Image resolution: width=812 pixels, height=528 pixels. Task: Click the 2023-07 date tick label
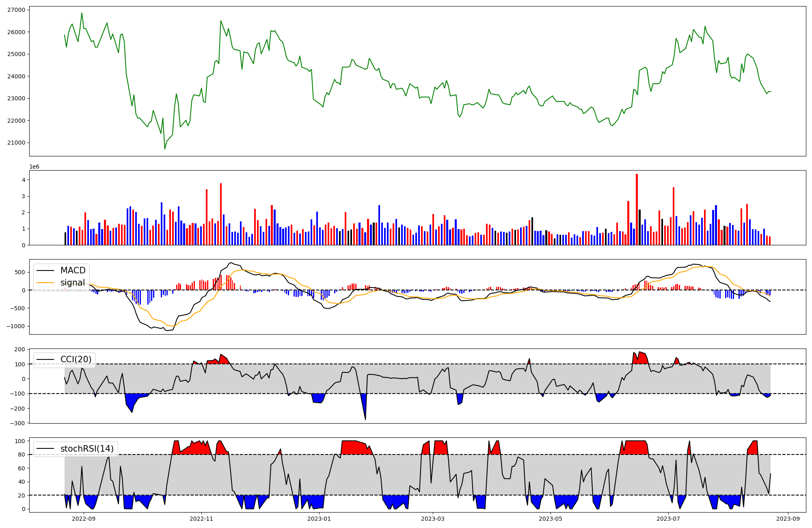click(668, 519)
